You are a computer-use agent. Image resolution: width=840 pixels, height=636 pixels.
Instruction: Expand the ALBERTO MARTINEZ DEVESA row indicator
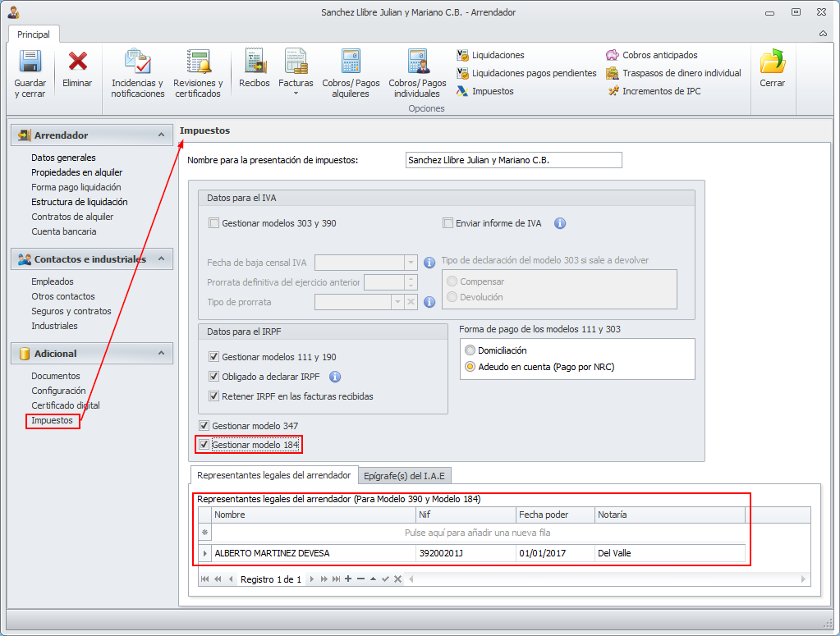205,554
